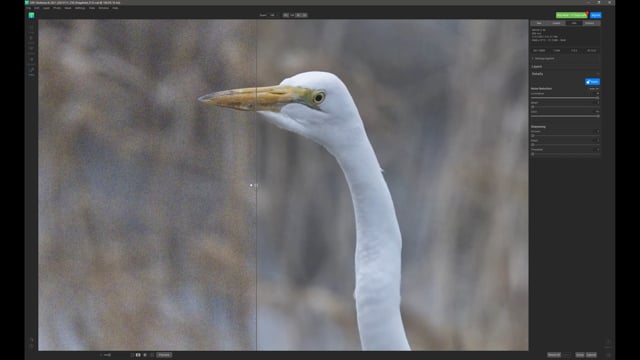Click the upper icon at bottom of left toolbar
The image size is (640, 360).
click(31, 340)
